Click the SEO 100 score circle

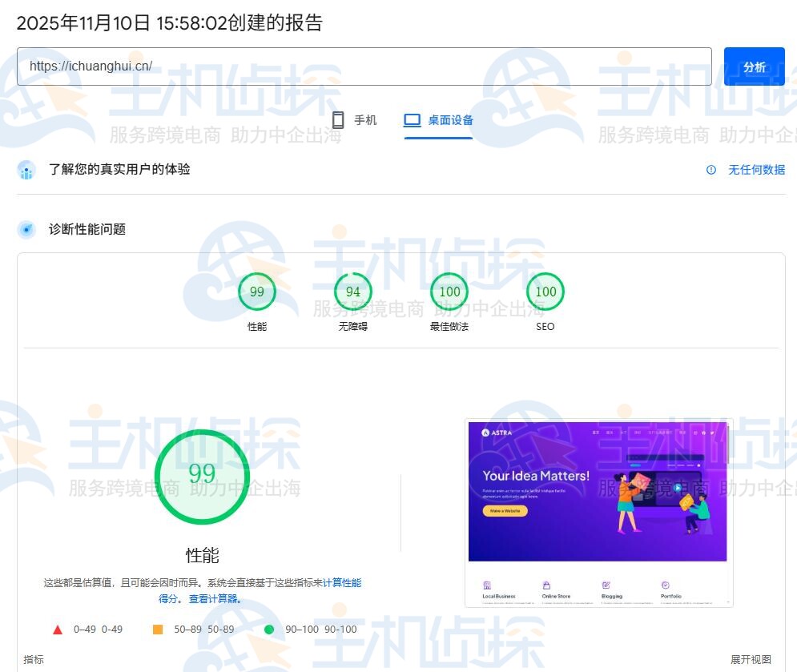(545, 292)
